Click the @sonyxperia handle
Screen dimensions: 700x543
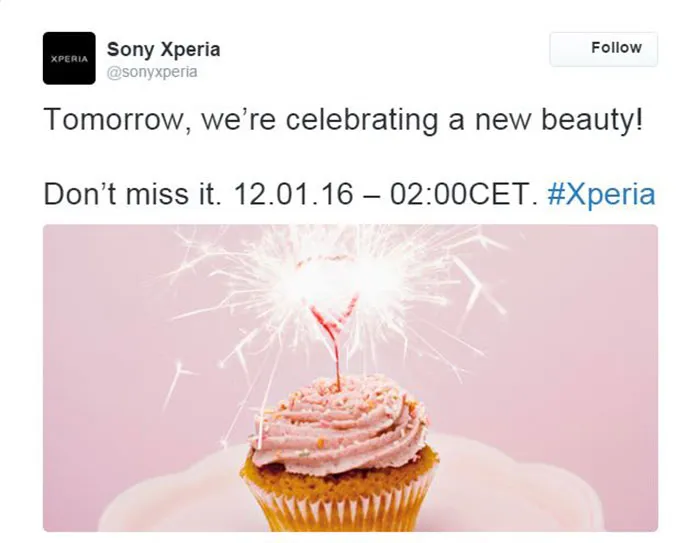[x=152, y=72]
